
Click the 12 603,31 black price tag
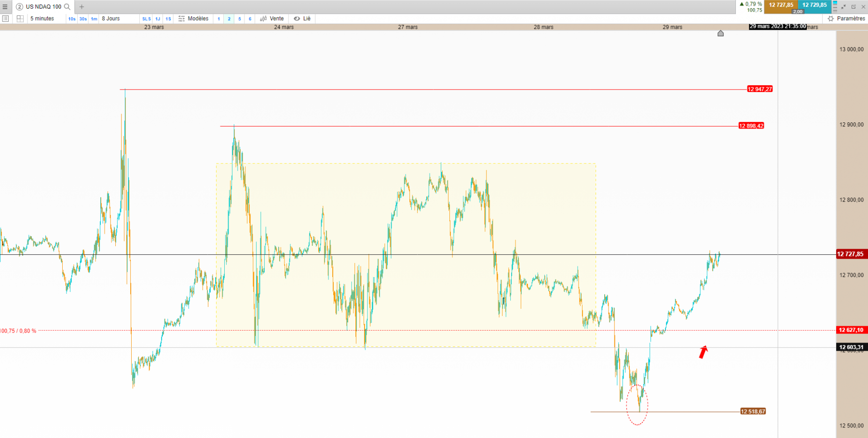[852, 347]
